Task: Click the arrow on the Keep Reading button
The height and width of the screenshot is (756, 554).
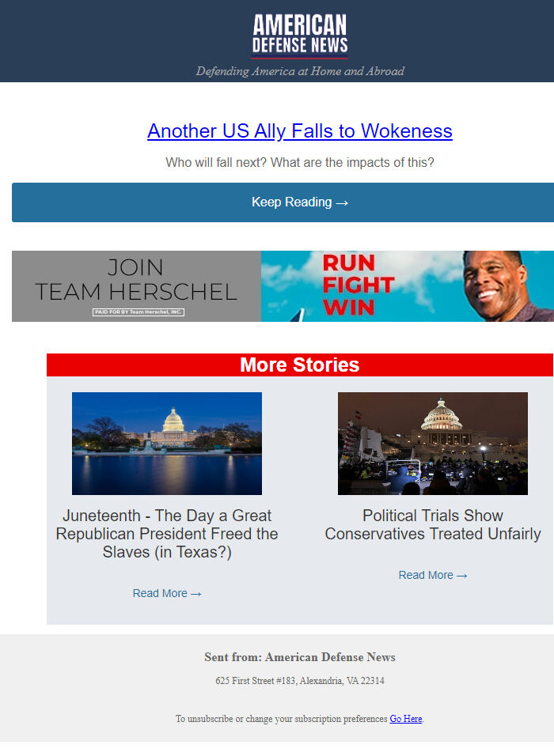Action: coord(342,203)
